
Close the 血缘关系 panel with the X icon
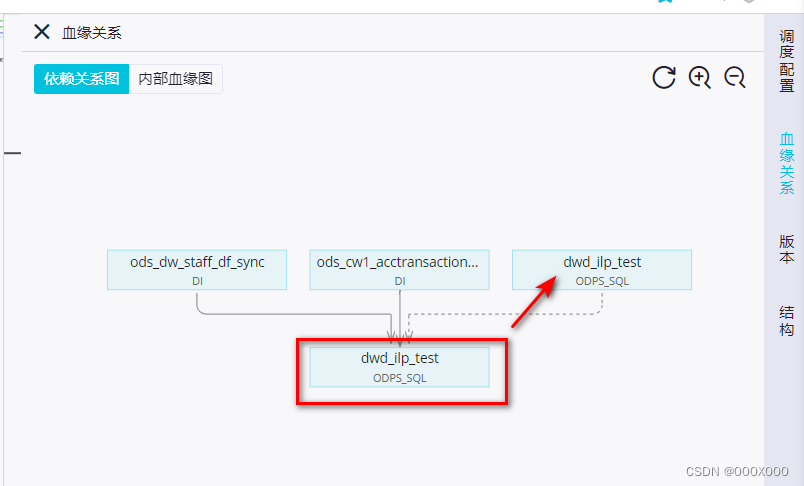[42, 32]
